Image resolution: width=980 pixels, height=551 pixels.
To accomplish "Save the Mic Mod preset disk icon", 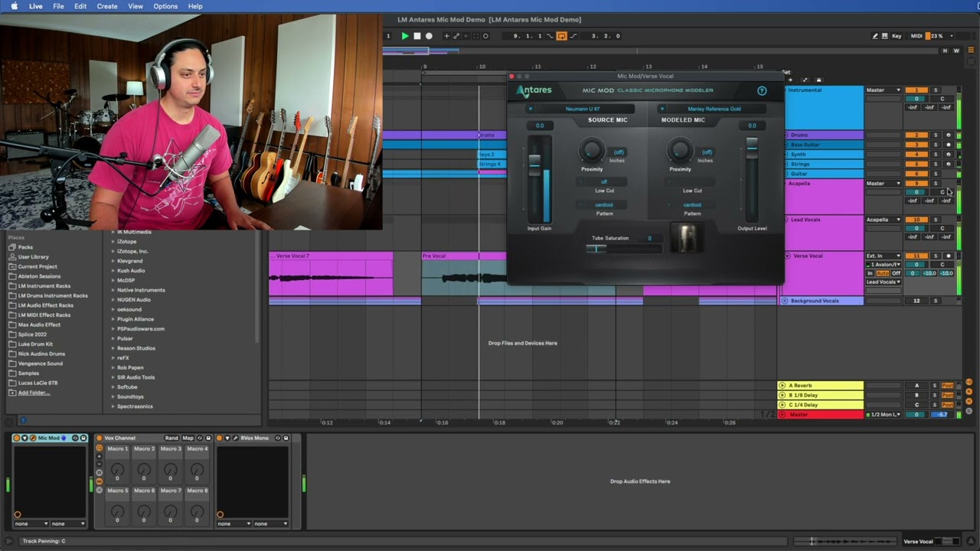I will [x=83, y=438].
